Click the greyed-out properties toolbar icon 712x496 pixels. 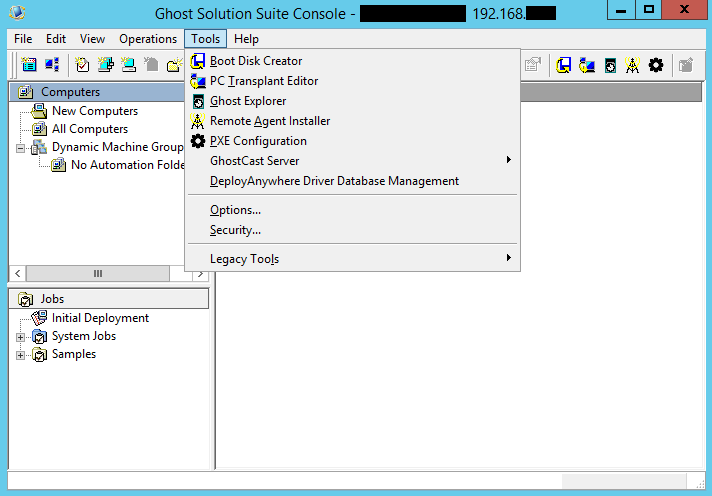point(533,65)
